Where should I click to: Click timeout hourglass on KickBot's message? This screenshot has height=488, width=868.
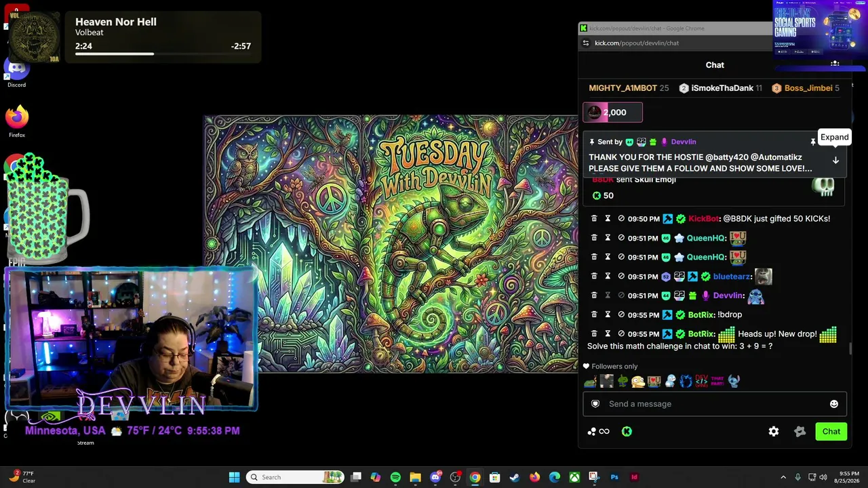tap(608, 219)
